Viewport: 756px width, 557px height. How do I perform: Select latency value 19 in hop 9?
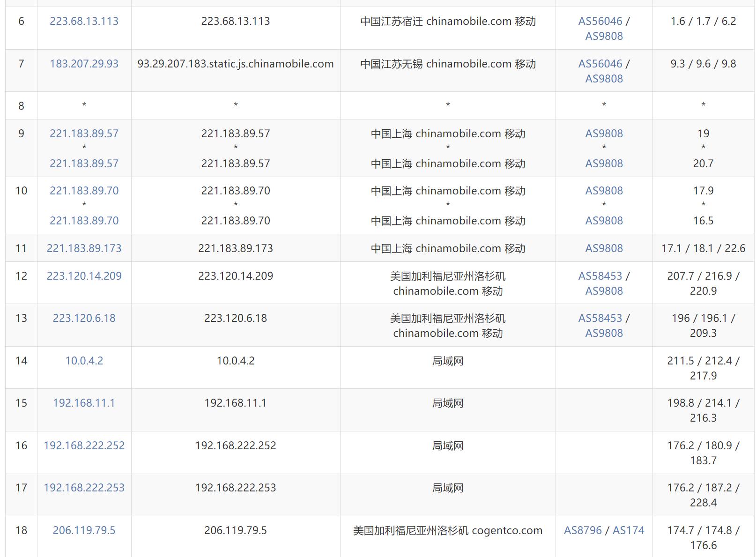tap(703, 134)
